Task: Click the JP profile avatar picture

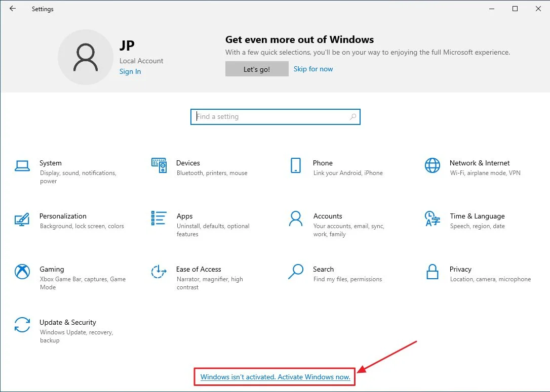Action: 85,57
